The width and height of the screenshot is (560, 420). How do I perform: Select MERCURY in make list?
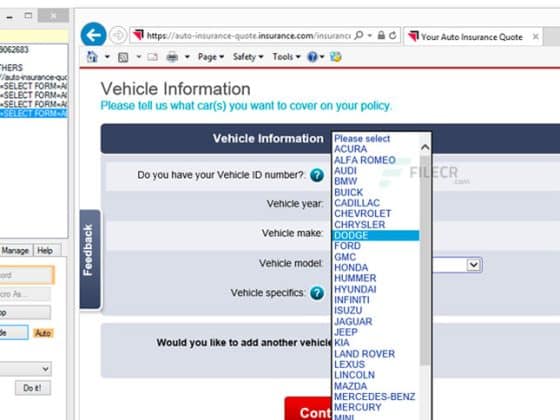[358, 407]
